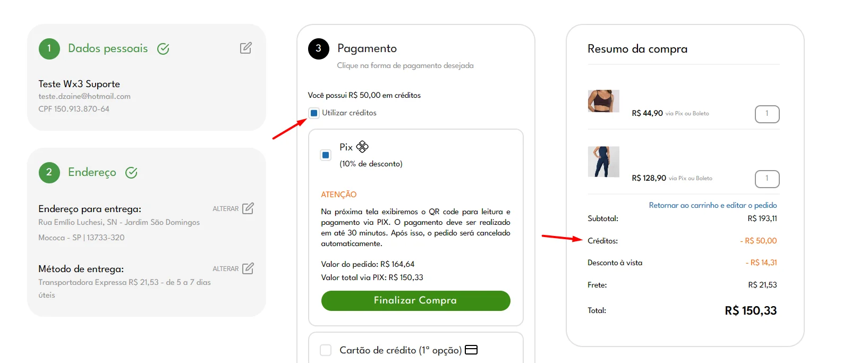868x363 pixels.
Task: Click the green step 1 circle
Action: click(x=49, y=49)
